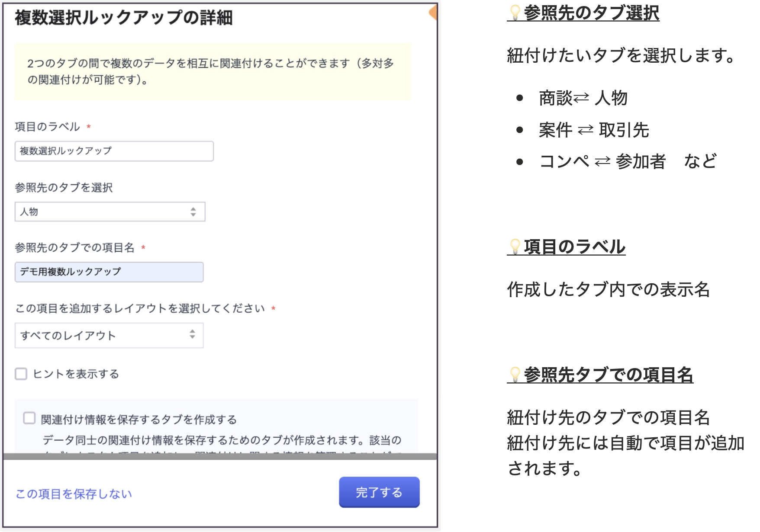Focus the デモ用複数ルックアップ input field
Viewport: 760px width, 532px height.
[109, 272]
